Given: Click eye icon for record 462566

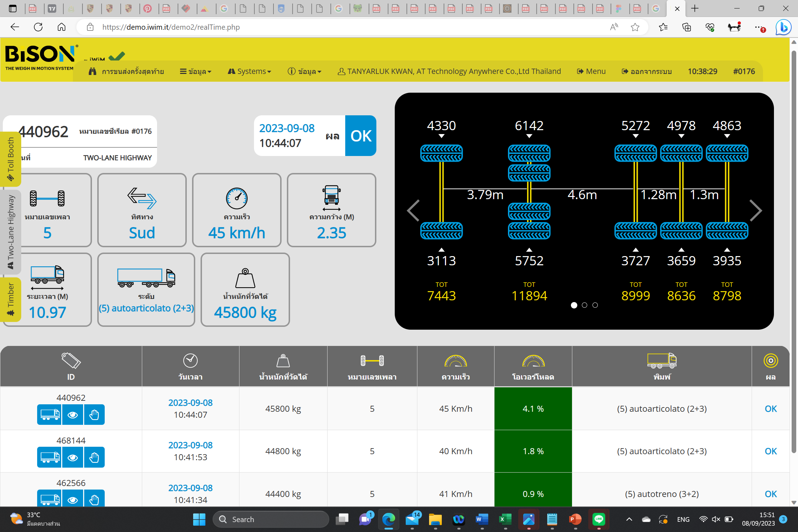Looking at the screenshot, I should pos(73,499).
